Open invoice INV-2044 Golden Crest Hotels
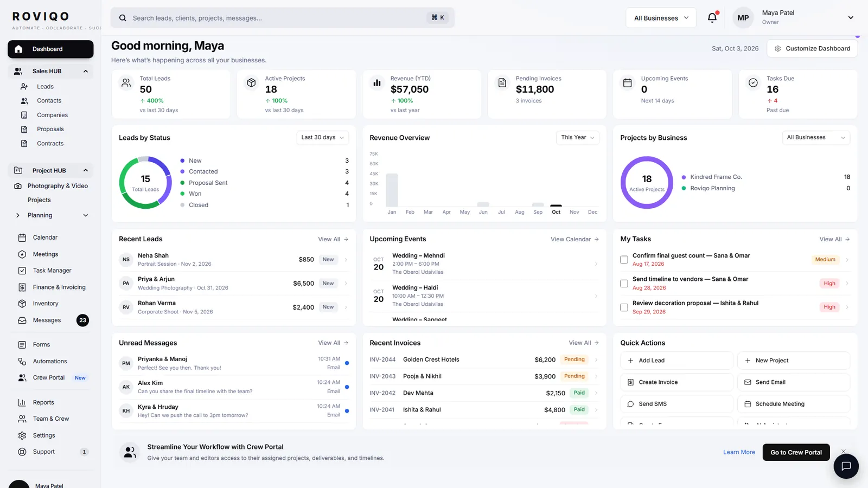 [484, 359]
